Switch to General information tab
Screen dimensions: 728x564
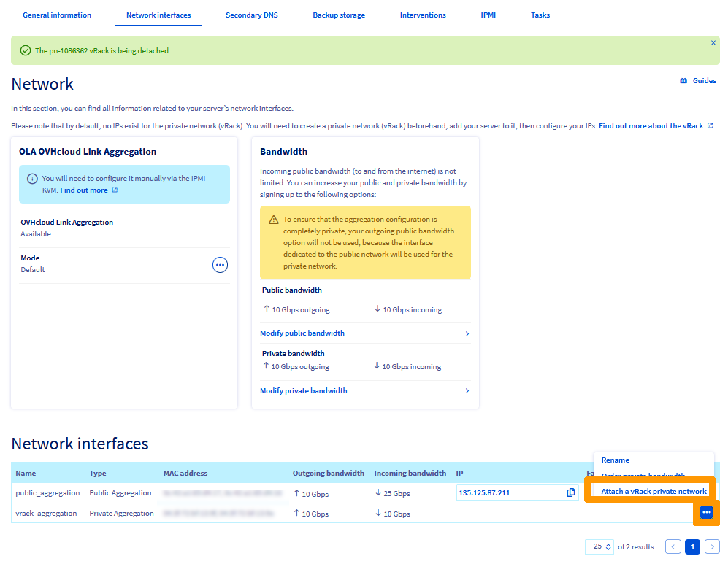57,15
